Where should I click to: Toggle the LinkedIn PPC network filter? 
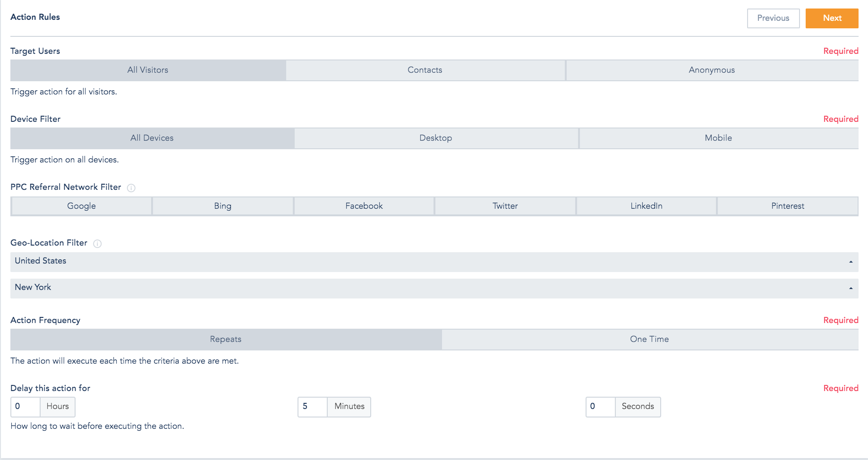coord(646,206)
